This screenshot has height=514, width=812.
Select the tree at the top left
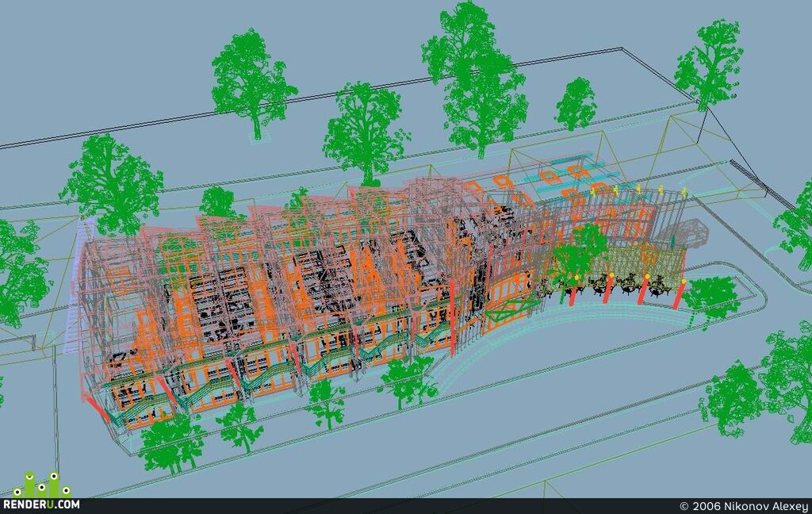[x=250, y=83]
